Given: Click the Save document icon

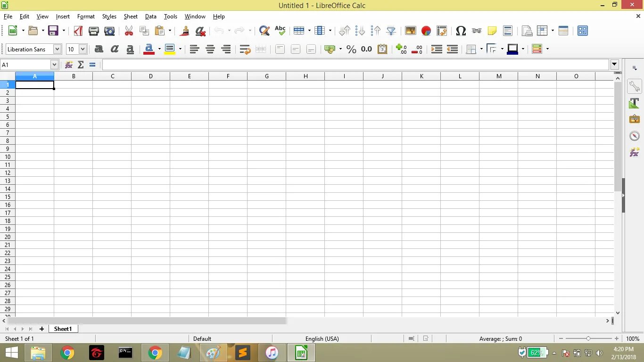Looking at the screenshot, I should click(53, 31).
